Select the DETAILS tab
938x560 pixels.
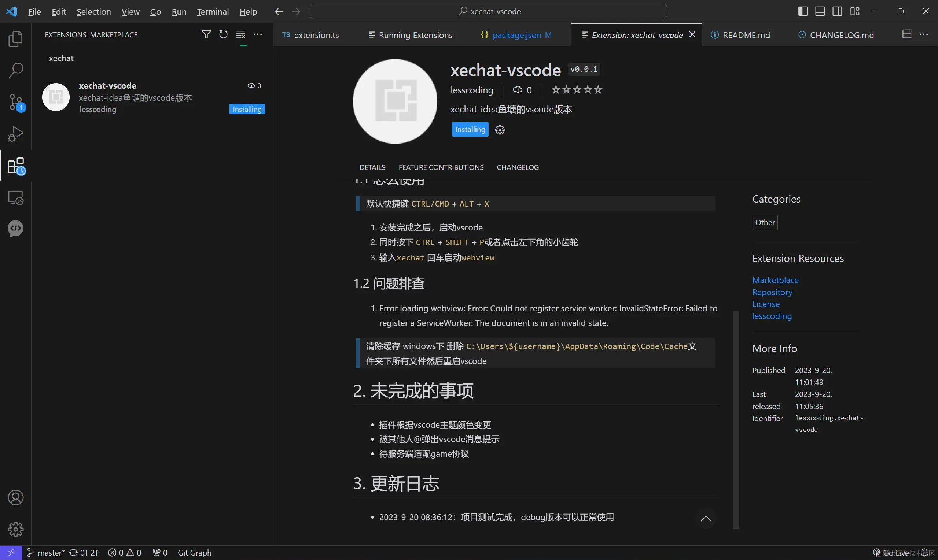click(x=372, y=167)
